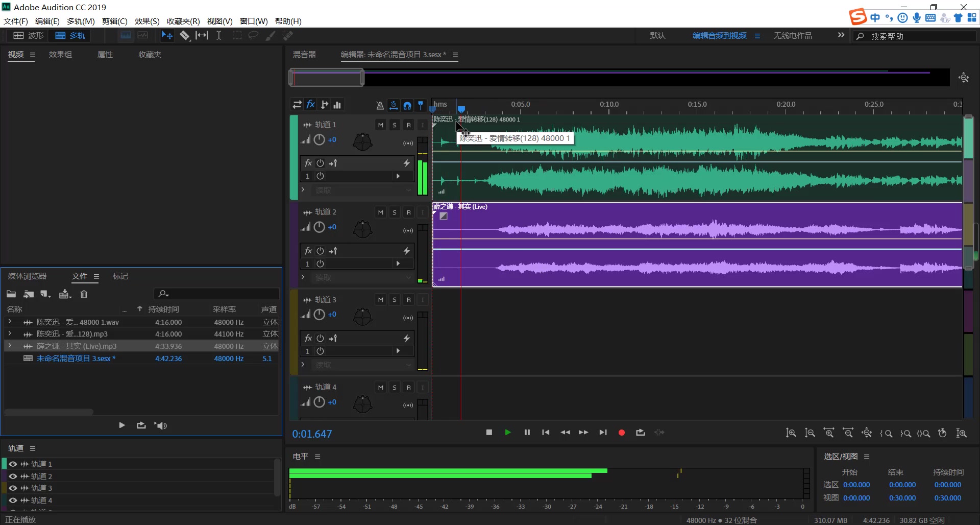The height and width of the screenshot is (525, 980).
Task: Expand file 陈奕迅 - 爱.. 48000 1.wav
Action: click(x=10, y=322)
